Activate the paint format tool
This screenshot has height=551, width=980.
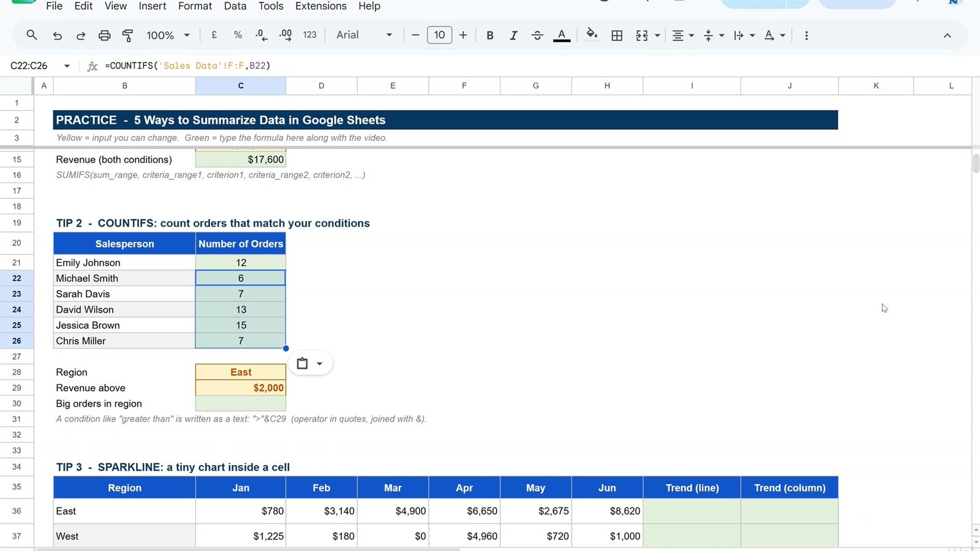click(127, 36)
